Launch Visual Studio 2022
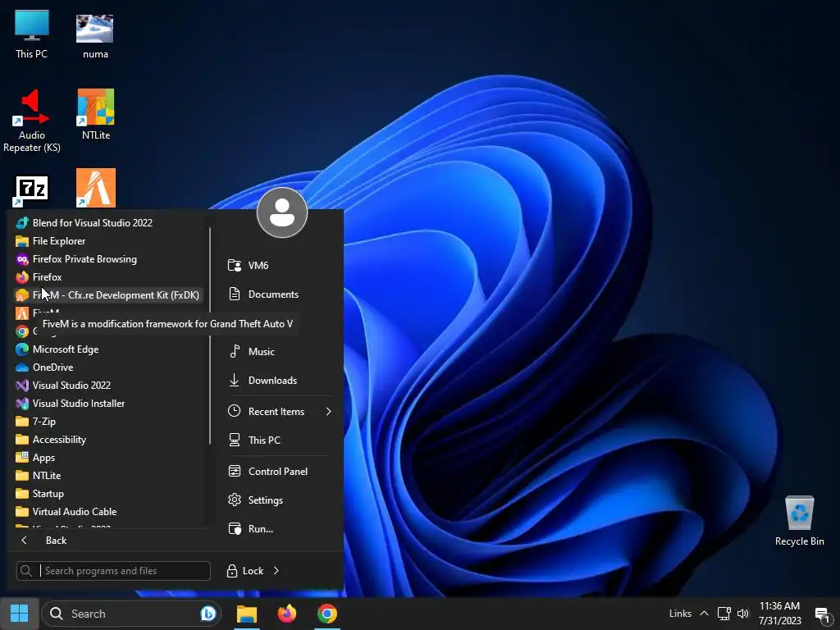Image resolution: width=840 pixels, height=630 pixels. coord(107,386)
